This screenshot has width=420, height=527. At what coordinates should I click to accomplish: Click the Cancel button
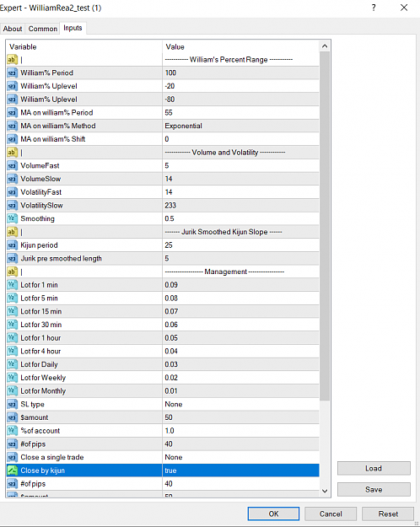point(331,514)
